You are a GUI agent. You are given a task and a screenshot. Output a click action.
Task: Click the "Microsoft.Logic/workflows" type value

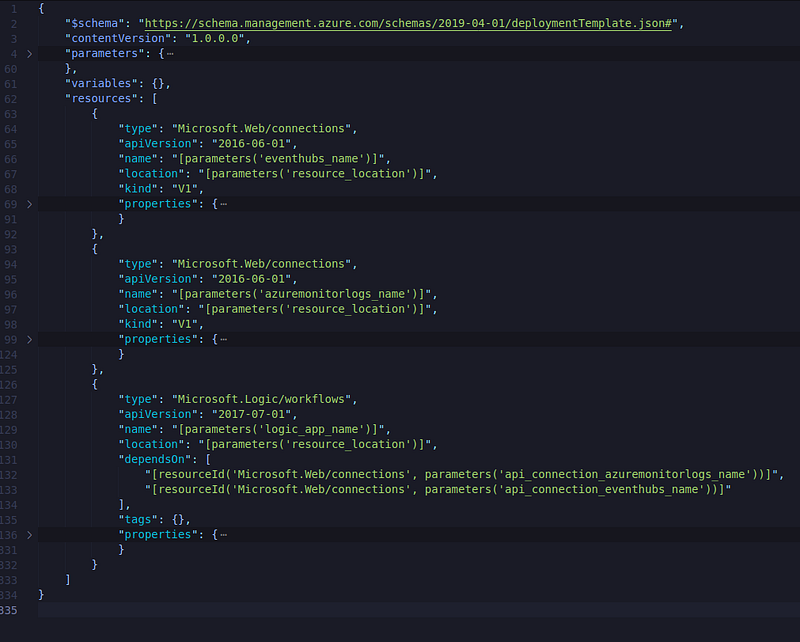[x=261, y=399]
